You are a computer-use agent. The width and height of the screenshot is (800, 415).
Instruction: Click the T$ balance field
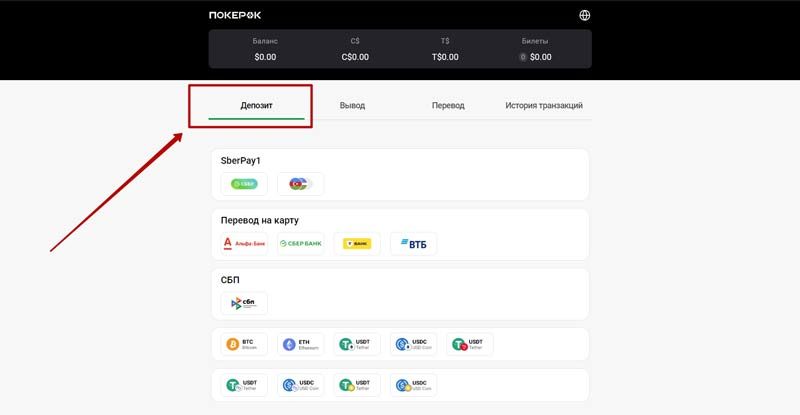445,49
